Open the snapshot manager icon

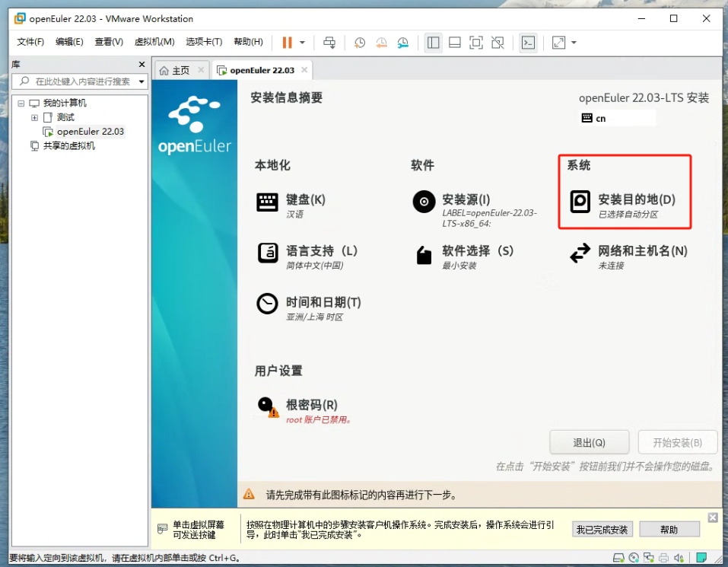point(402,43)
